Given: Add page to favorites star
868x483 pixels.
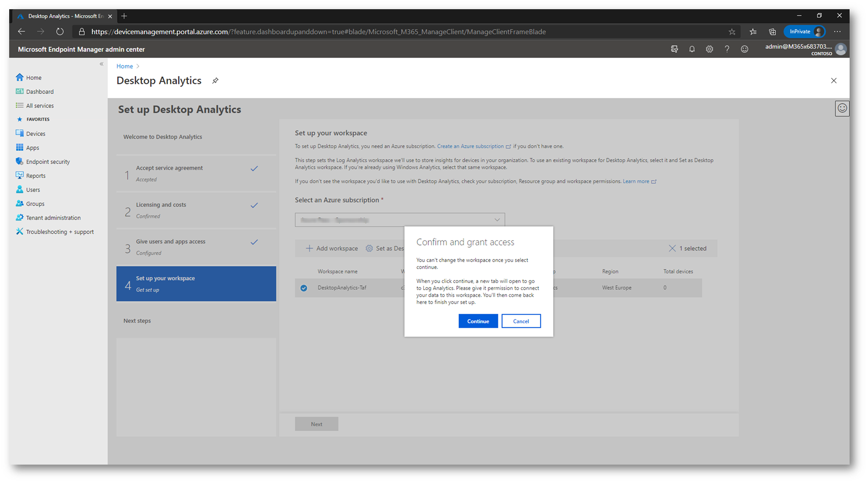Looking at the screenshot, I should point(731,32).
